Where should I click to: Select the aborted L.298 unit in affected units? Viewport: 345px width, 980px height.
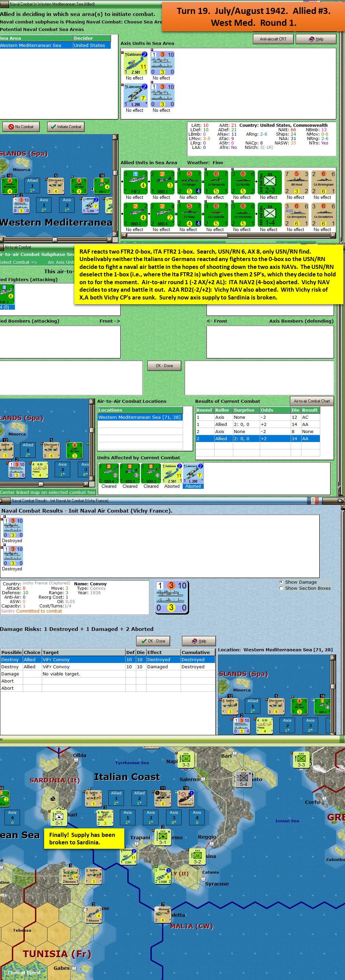click(194, 474)
